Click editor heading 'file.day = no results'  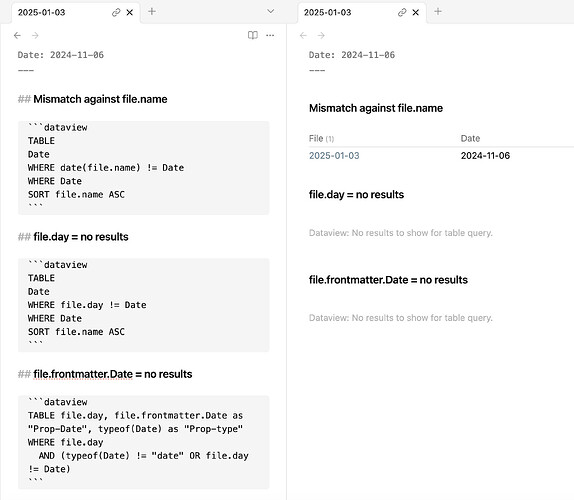tap(81, 237)
